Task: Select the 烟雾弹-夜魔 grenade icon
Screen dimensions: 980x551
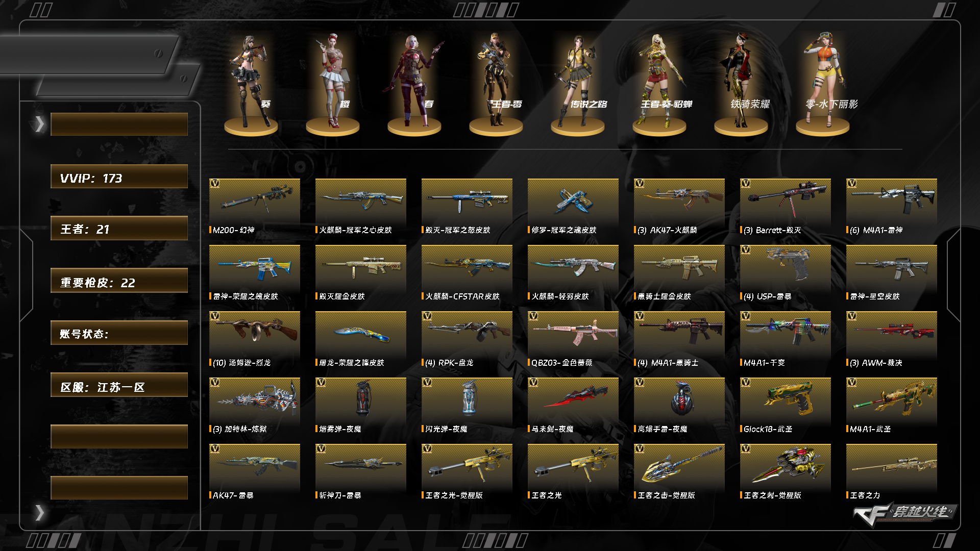Action: coord(360,399)
